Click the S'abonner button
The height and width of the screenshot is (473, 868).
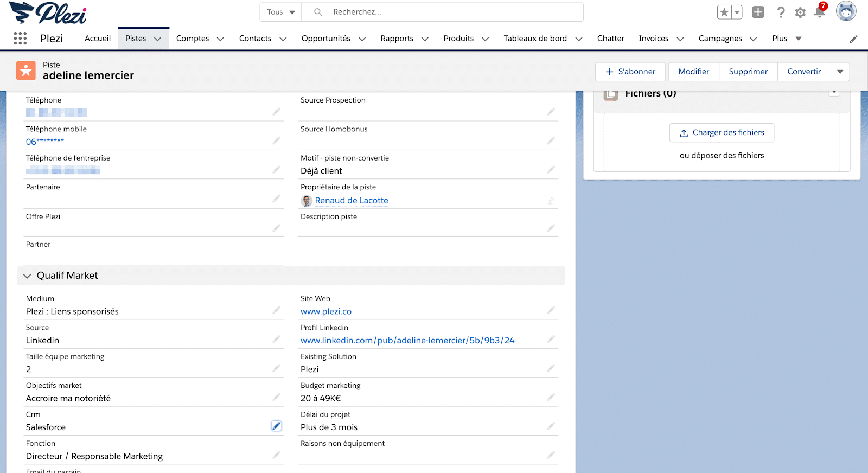pos(631,72)
